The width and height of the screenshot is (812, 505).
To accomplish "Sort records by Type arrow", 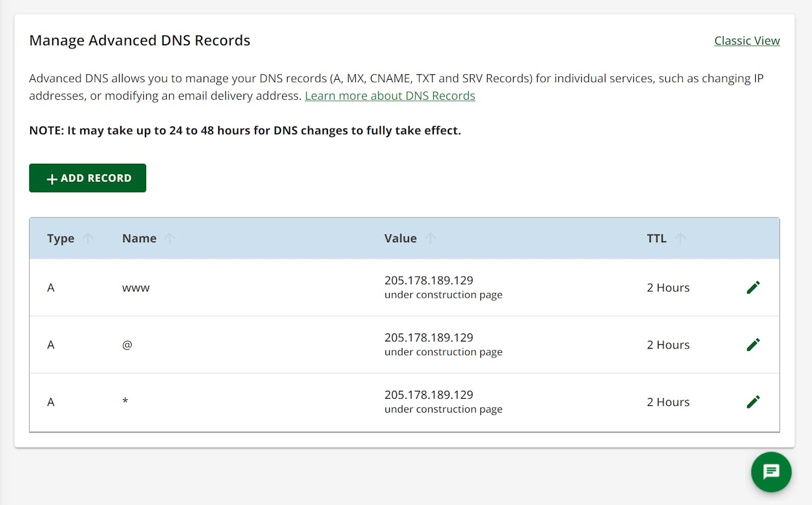I will coord(88,239).
